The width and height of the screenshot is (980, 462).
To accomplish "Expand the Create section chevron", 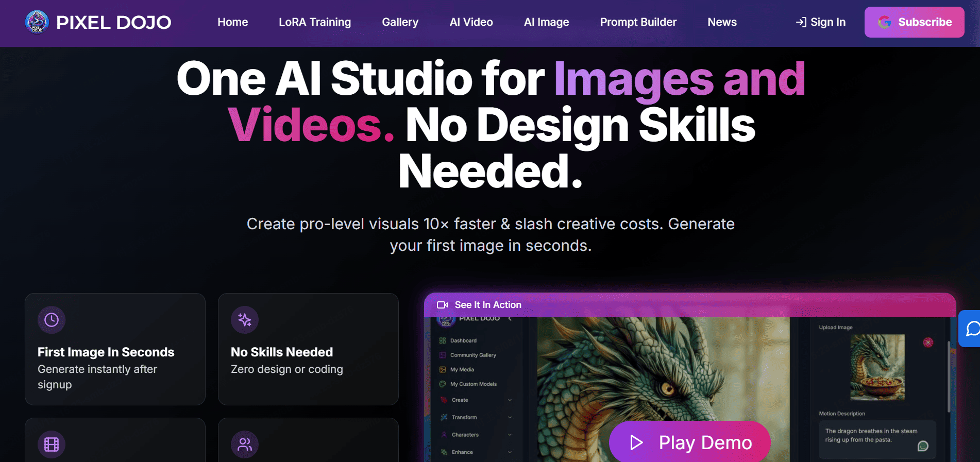I will click(x=510, y=400).
